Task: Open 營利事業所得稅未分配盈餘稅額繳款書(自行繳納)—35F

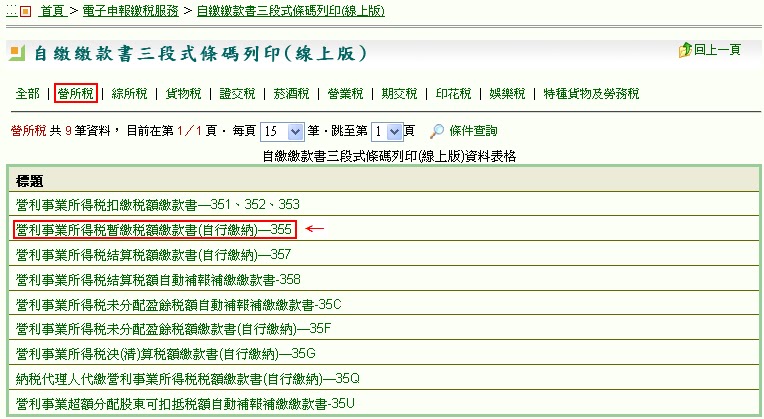Action: click(173, 329)
